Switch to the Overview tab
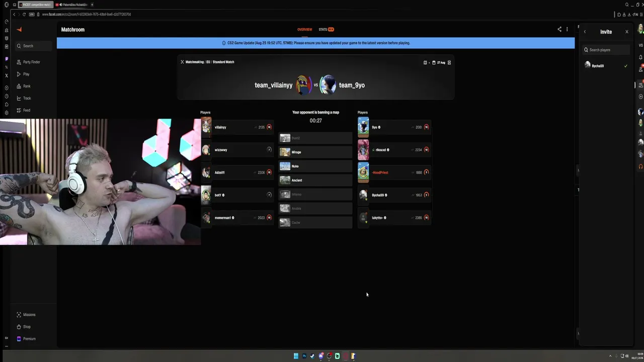The width and height of the screenshot is (644, 362). point(304,29)
